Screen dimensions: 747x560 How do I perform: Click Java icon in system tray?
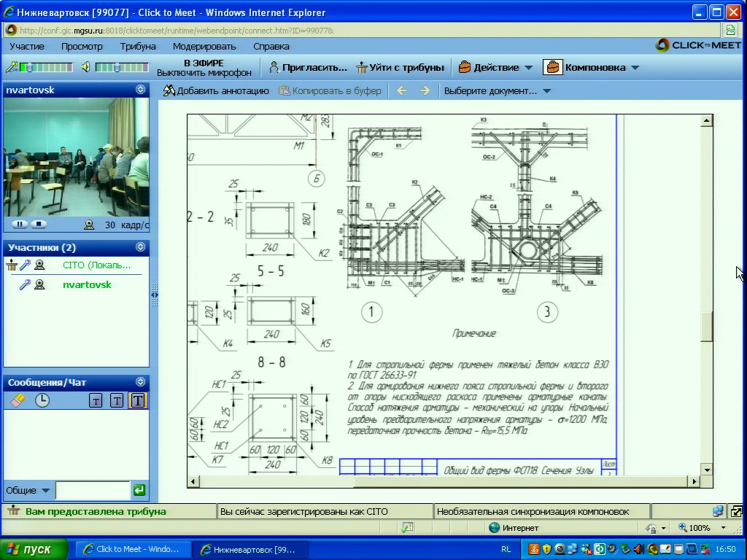tap(534, 549)
